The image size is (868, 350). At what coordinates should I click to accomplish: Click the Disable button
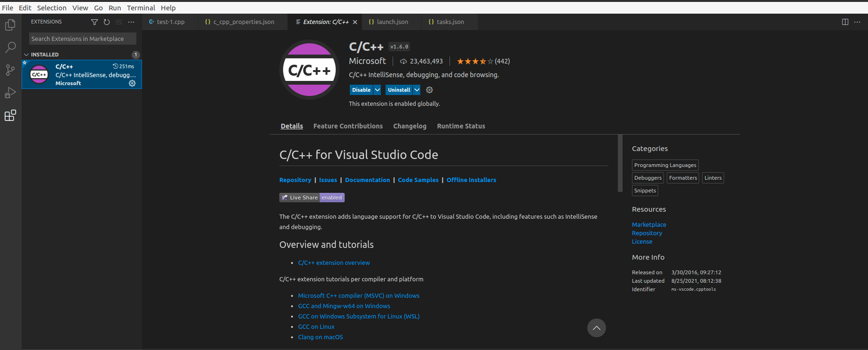362,90
